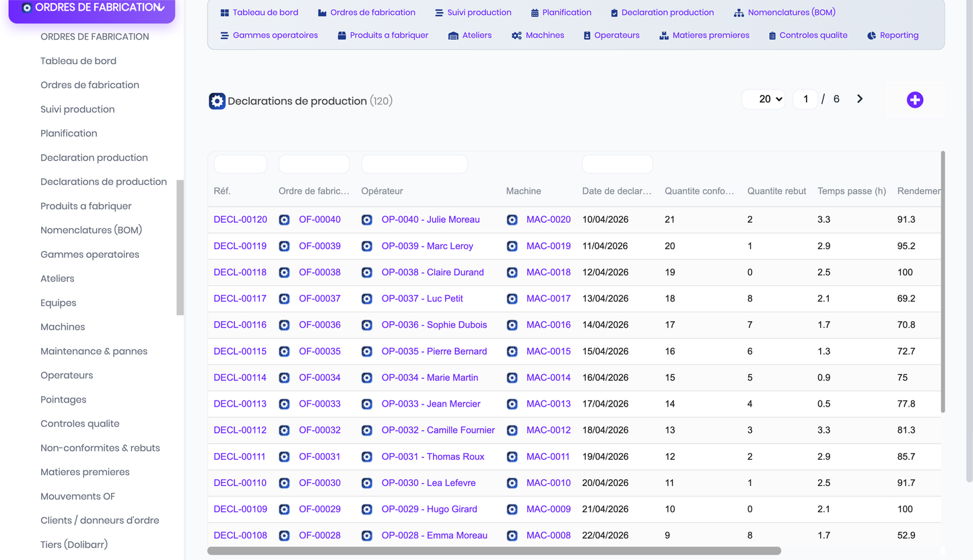Click the gear icon next to OF-00040
The height and width of the screenshot is (560, 973).
284,219
